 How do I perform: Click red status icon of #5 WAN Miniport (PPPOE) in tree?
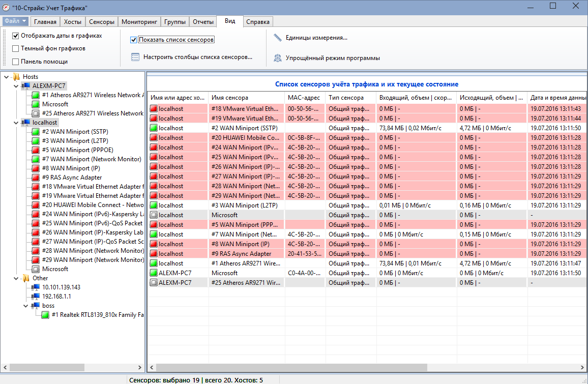coord(36,150)
